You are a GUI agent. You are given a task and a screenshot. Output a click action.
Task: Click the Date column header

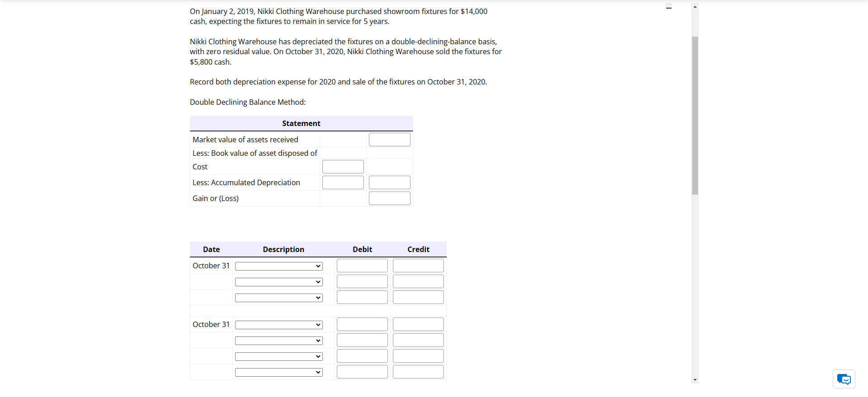click(x=211, y=249)
